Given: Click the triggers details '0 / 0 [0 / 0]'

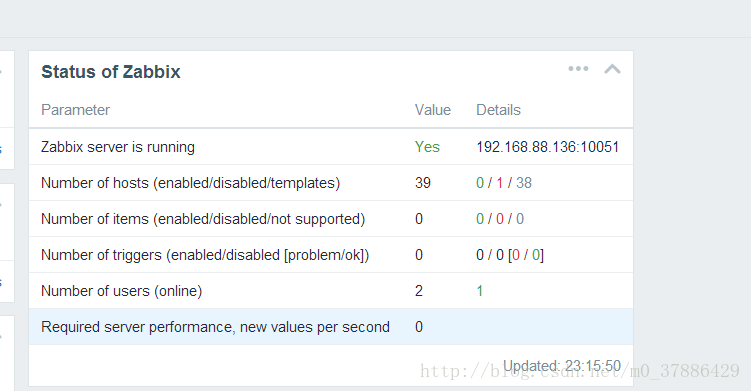Looking at the screenshot, I should coord(510,254).
